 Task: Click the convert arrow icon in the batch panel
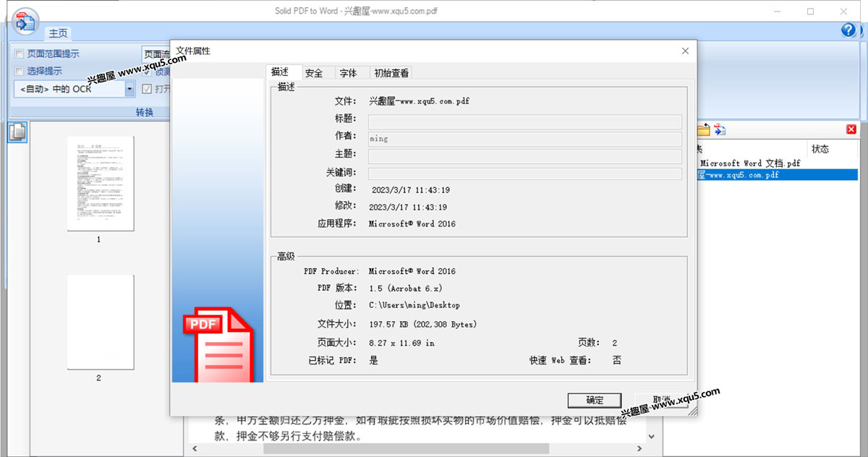720,129
